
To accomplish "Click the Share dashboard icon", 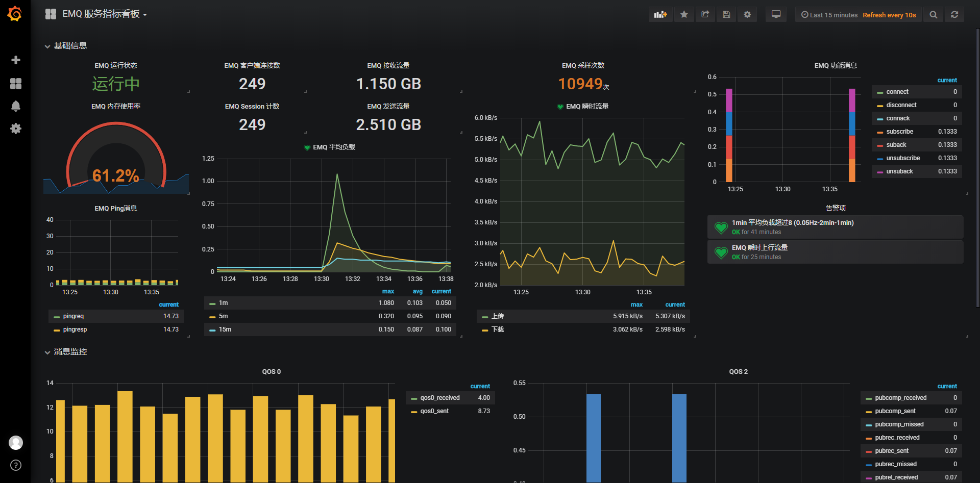I will pos(705,15).
